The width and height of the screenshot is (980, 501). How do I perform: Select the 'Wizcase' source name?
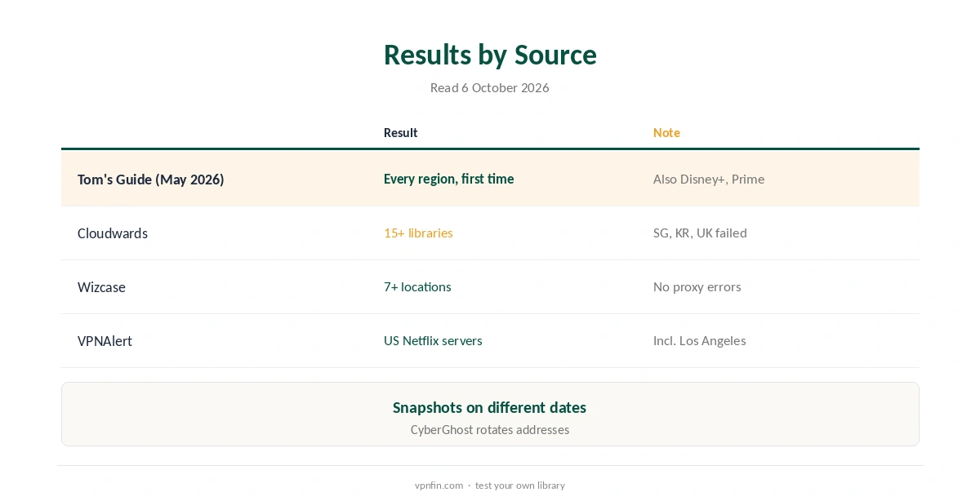tap(101, 286)
